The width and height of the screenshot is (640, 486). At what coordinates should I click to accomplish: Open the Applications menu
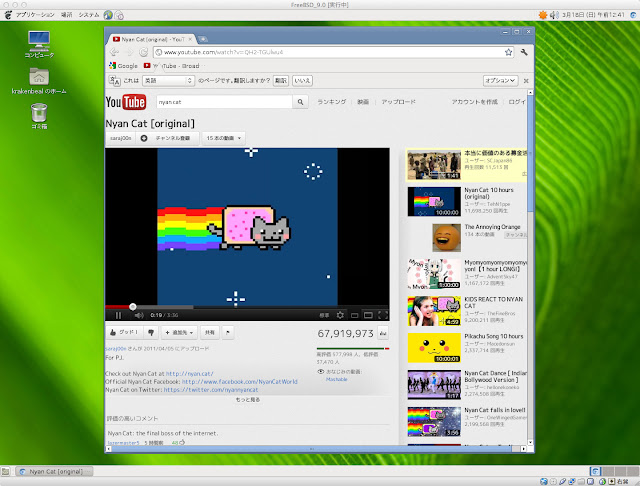tap(35, 15)
